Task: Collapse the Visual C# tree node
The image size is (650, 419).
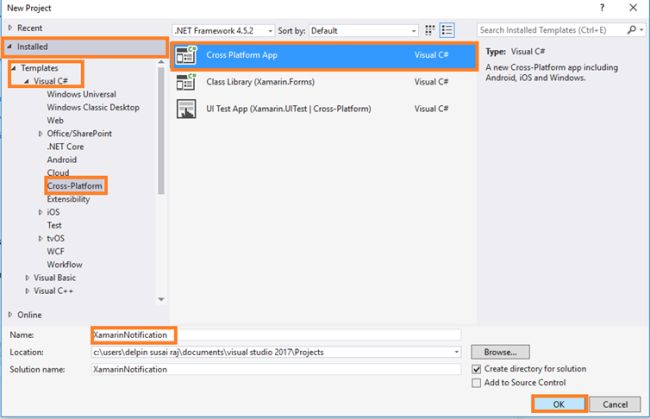Action: coord(27,81)
